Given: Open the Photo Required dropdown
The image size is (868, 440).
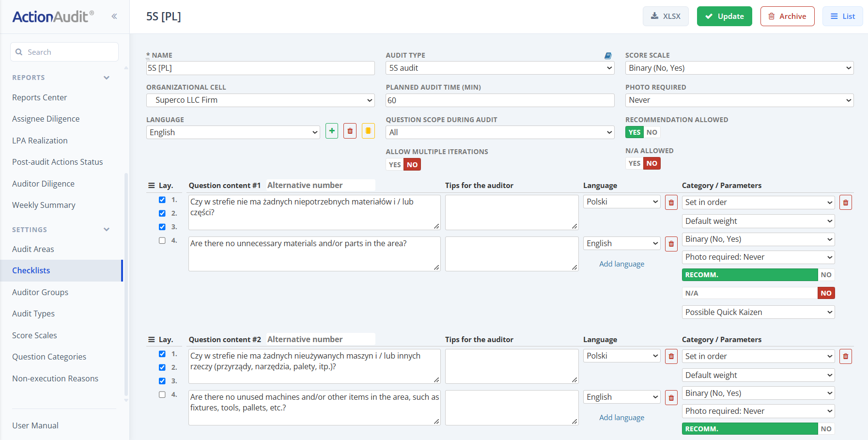Looking at the screenshot, I should click(739, 100).
